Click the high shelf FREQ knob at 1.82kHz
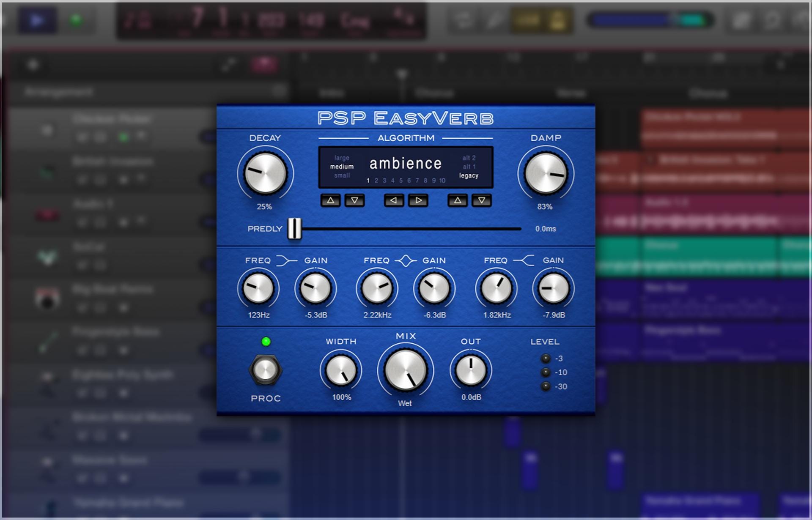 pos(496,288)
